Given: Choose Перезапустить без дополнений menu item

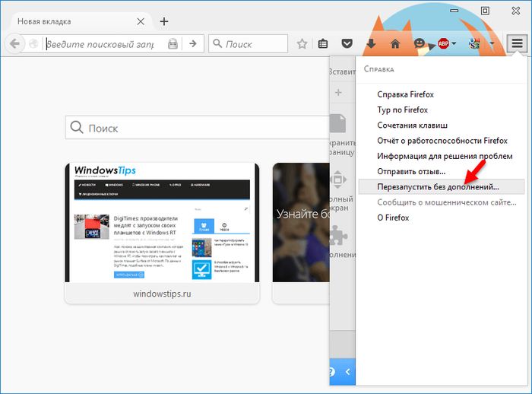Looking at the screenshot, I should click(x=442, y=187).
